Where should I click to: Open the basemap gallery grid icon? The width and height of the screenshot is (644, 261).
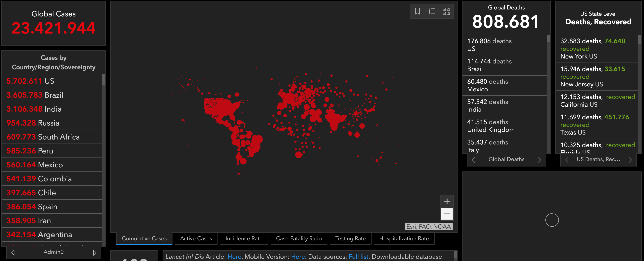tap(446, 11)
